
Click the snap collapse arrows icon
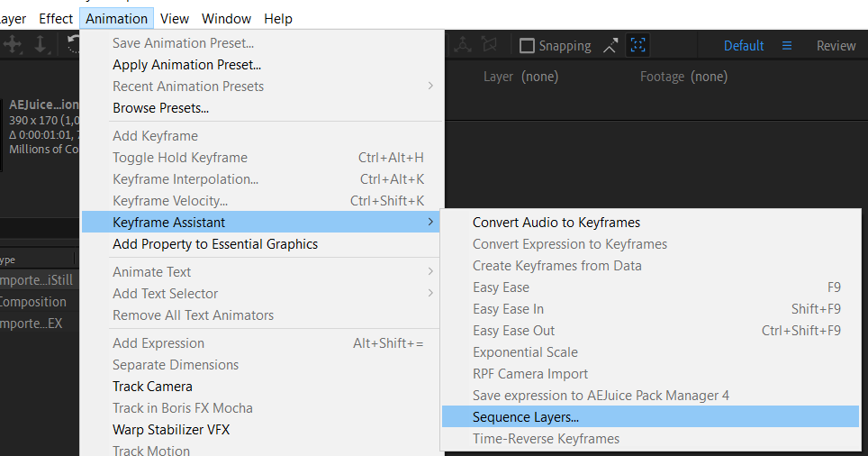point(611,46)
